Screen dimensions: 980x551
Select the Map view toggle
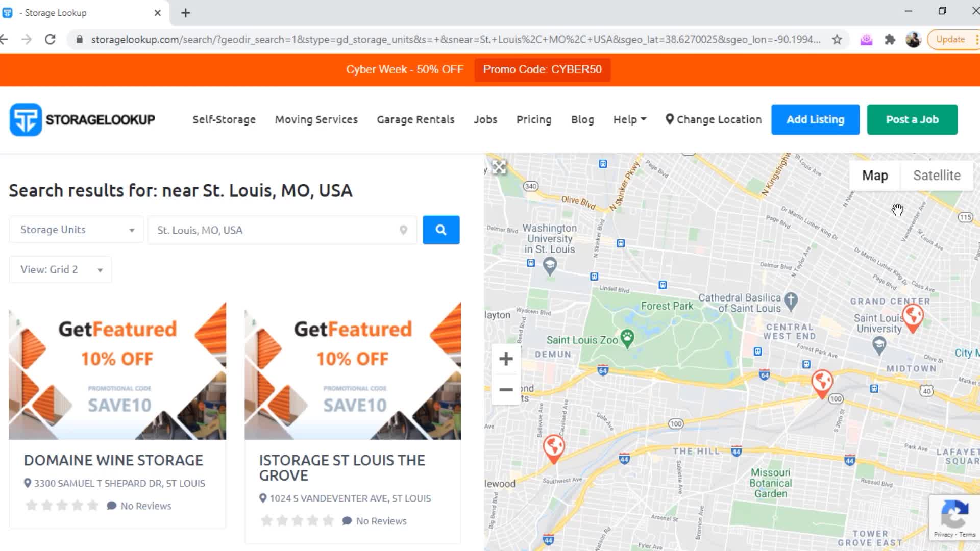point(875,175)
